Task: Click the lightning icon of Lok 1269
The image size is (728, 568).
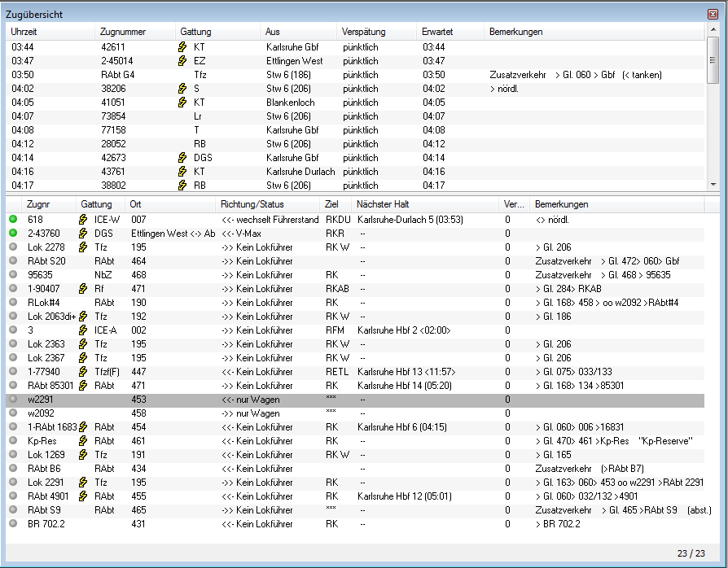Action: click(x=83, y=455)
